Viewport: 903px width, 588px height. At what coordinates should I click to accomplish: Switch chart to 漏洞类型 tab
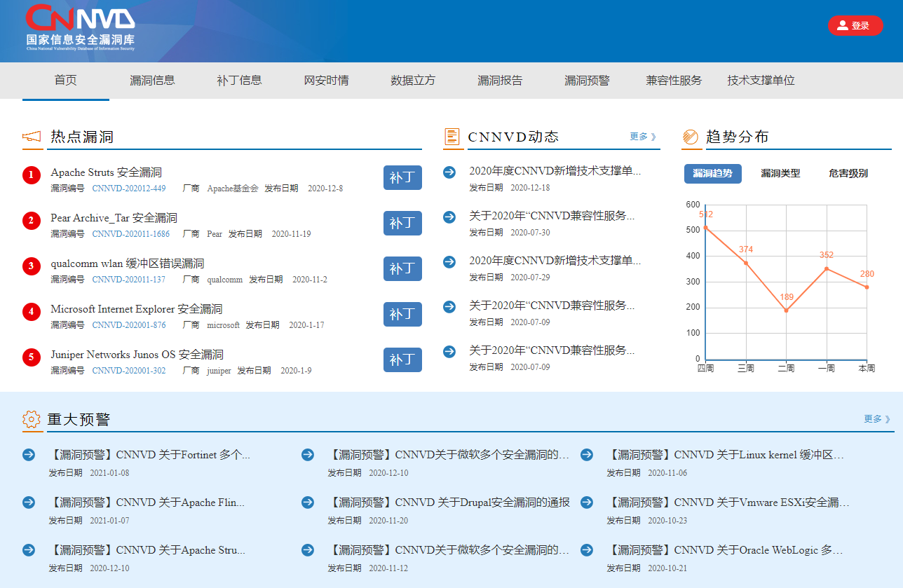pos(780,174)
